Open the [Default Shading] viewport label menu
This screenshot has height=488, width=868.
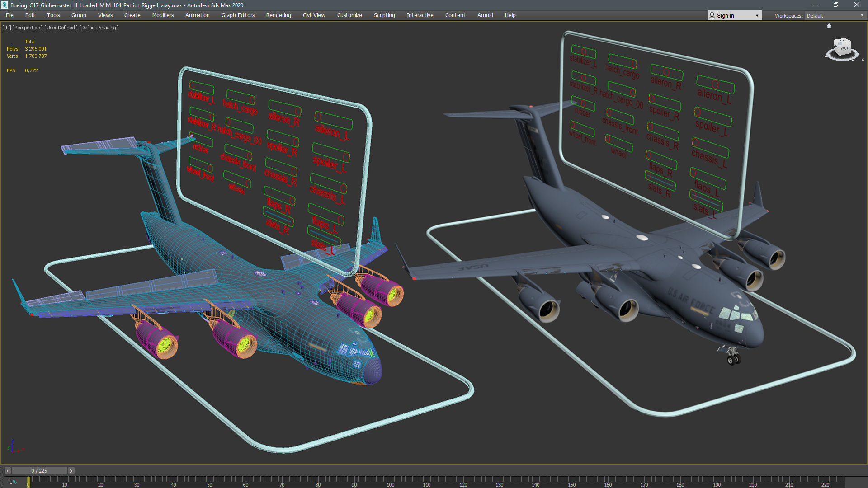99,28
